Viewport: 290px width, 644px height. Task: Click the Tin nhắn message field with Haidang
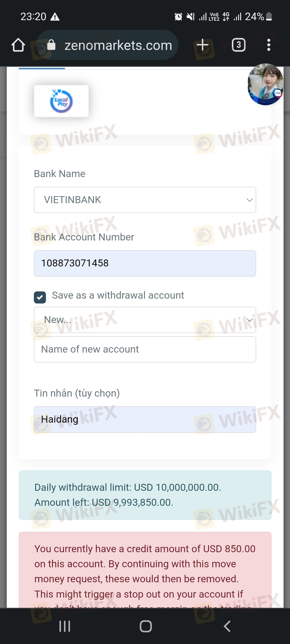[145, 419]
